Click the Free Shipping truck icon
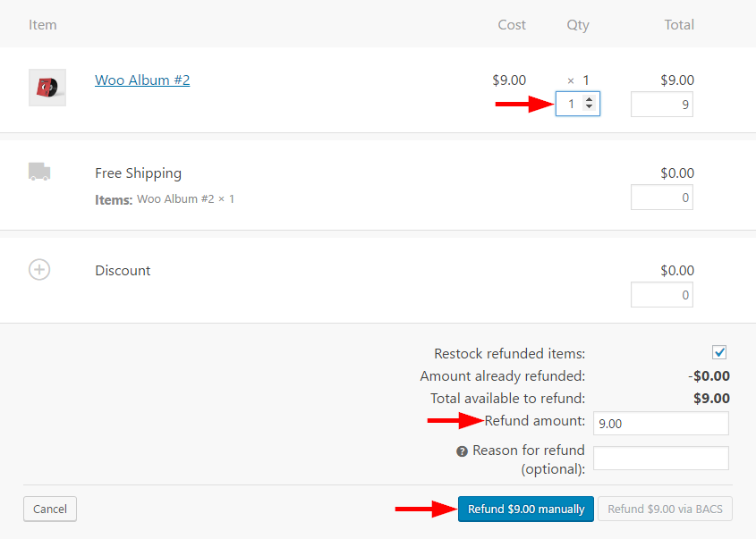Screen dimensions: 756x539 pos(39,172)
